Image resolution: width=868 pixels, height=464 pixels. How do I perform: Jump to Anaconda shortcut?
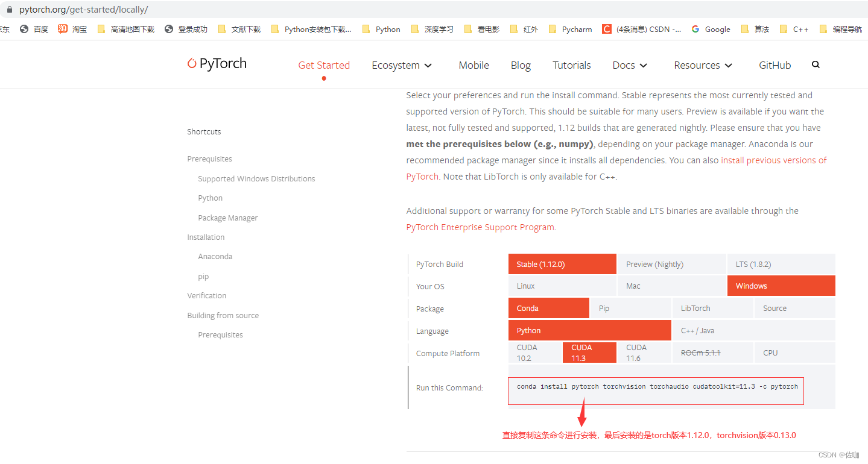click(x=215, y=256)
